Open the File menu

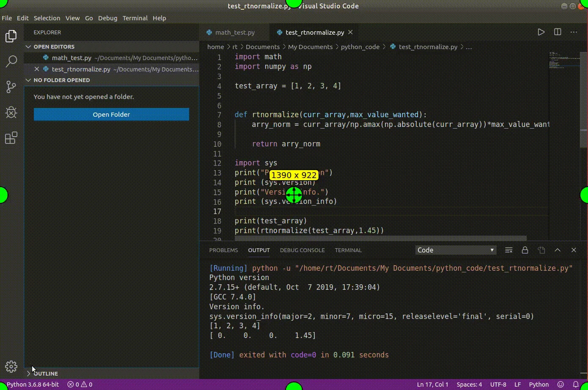coord(7,18)
